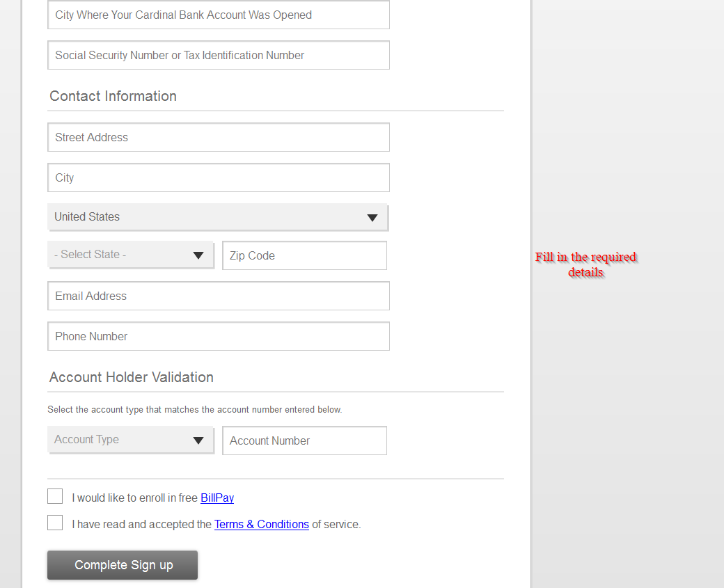
Task: Check the enroll in free BillPay checkbox
Action: 55,497
